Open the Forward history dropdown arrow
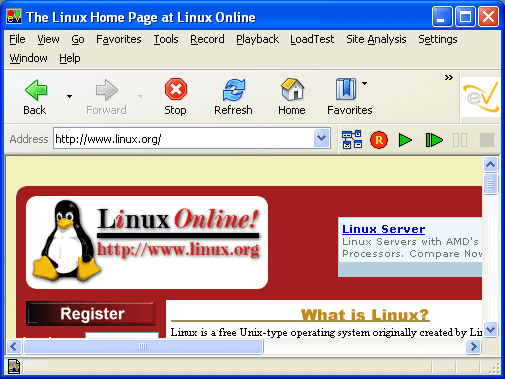 (140, 96)
